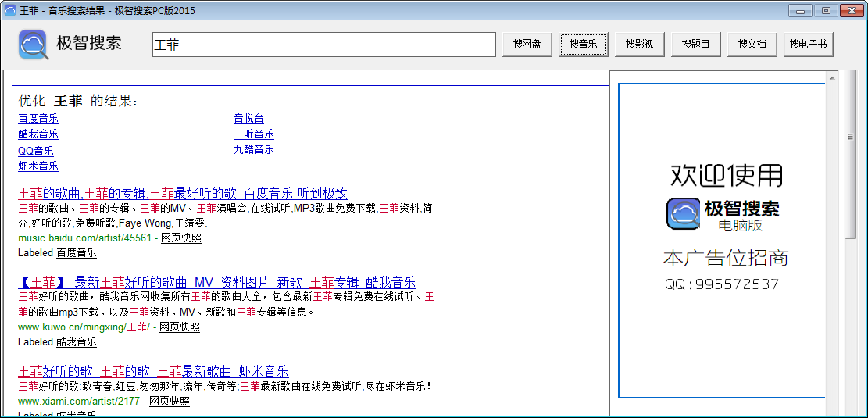Open the 百度音乐 refinement link
Screen dimensions: 868x418
(38, 119)
